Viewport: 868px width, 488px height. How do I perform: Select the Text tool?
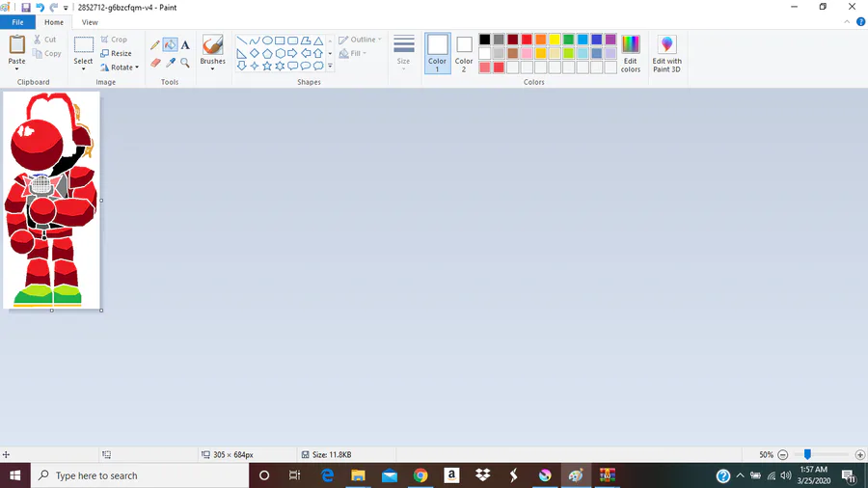[x=185, y=44]
